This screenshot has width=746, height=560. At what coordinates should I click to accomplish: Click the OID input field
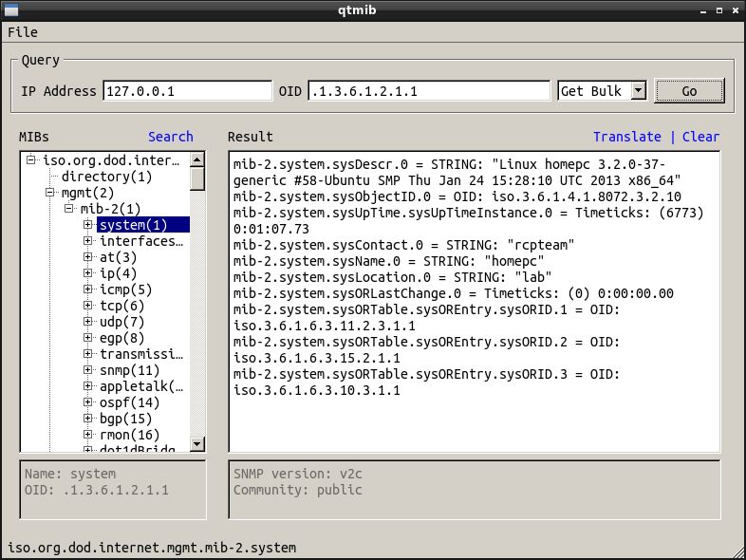(x=429, y=91)
